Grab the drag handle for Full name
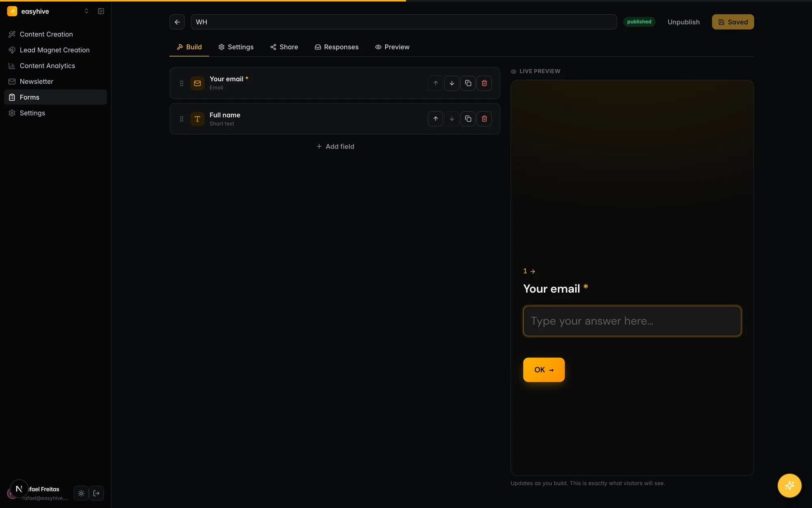The width and height of the screenshot is (812, 508). [181, 119]
